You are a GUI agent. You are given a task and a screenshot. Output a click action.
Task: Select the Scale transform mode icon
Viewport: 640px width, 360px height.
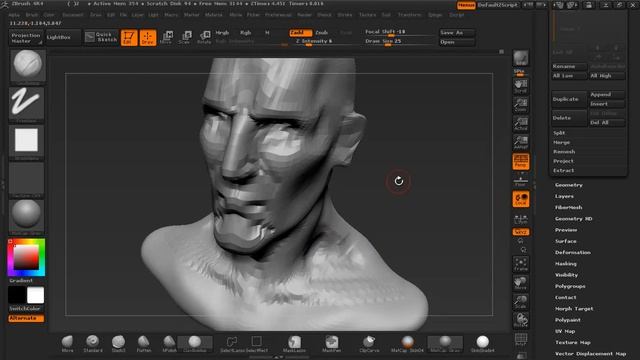point(184,37)
